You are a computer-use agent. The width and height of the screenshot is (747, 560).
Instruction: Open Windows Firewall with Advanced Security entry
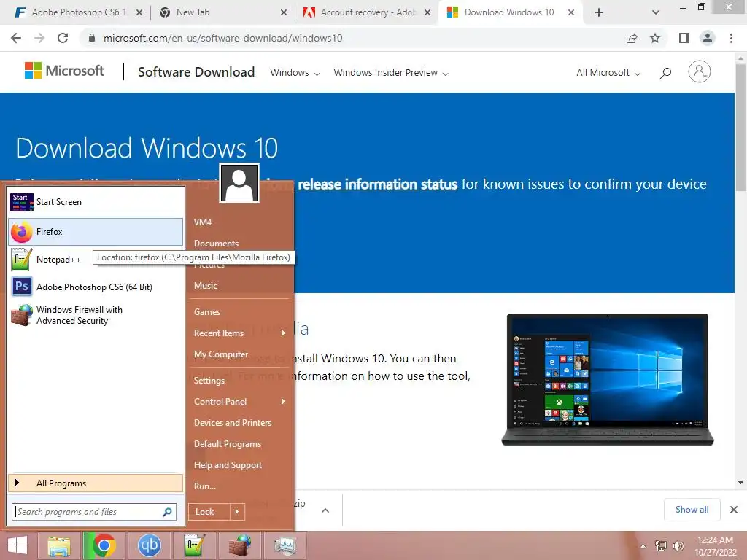click(x=96, y=315)
